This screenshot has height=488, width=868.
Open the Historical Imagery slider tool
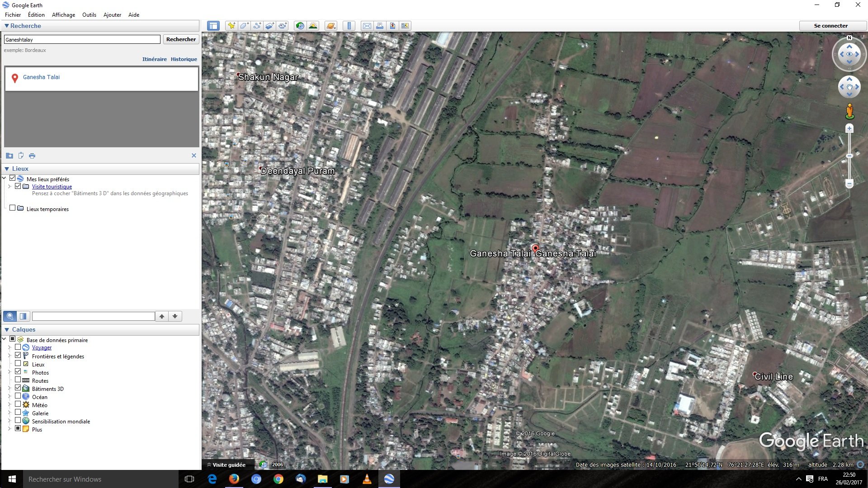[x=299, y=26]
